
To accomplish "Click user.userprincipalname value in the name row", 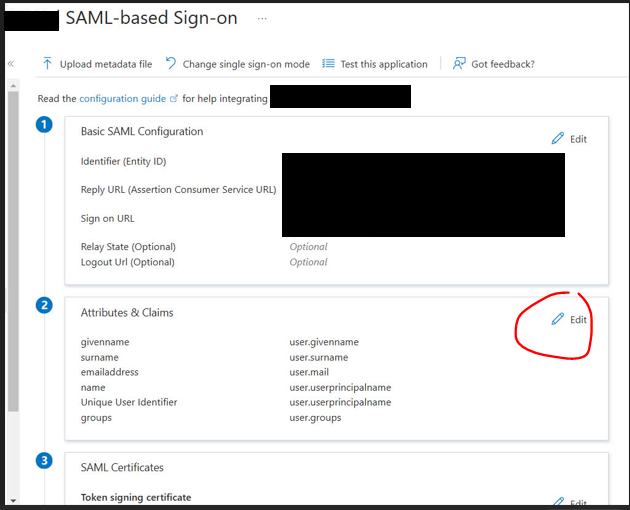I will coord(340,387).
